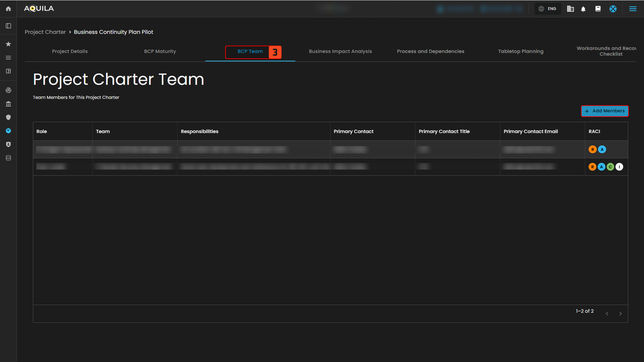Click the Add Members button
Image resolution: width=644 pixels, height=362 pixels.
[605, 111]
